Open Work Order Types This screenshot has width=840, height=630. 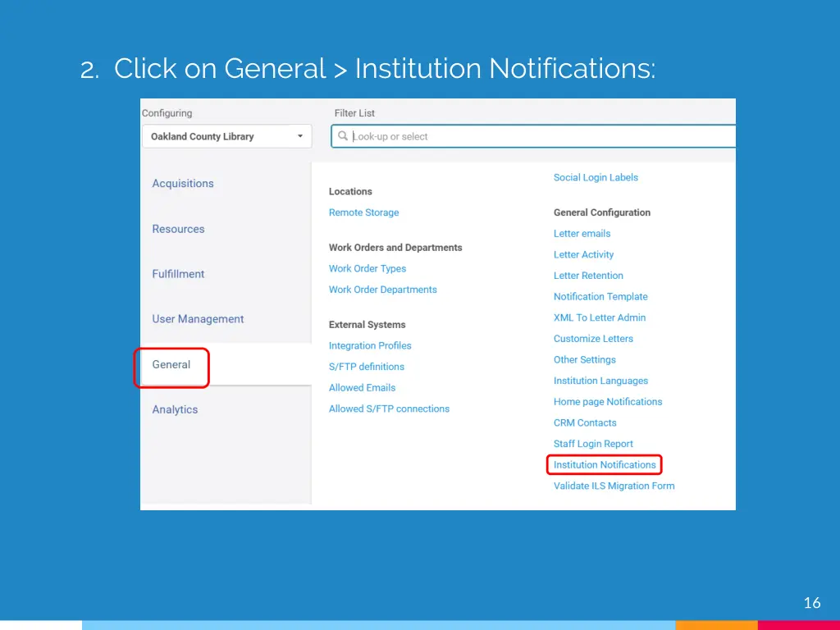(367, 268)
